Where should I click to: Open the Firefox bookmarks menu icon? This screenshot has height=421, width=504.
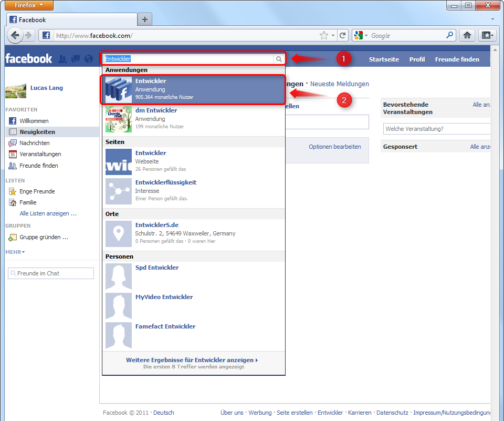(487, 35)
